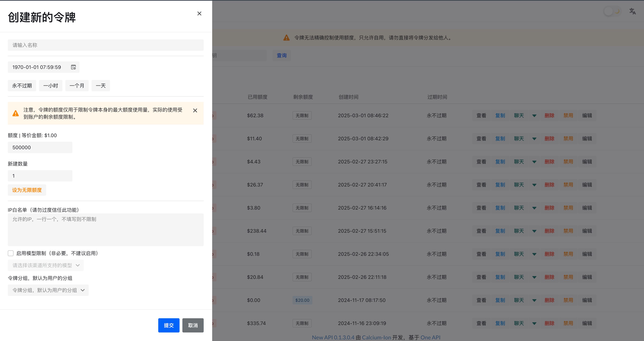
Task: Expand chat dropdown arrow for $3.80 row
Action: (x=534, y=208)
